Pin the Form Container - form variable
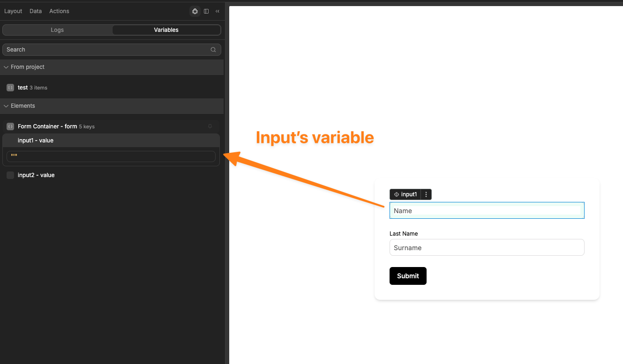The height and width of the screenshot is (364, 623). point(210,126)
